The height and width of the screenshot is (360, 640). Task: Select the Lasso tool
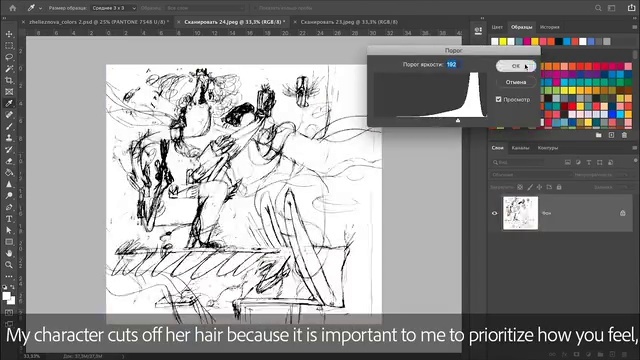pos(9,57)
